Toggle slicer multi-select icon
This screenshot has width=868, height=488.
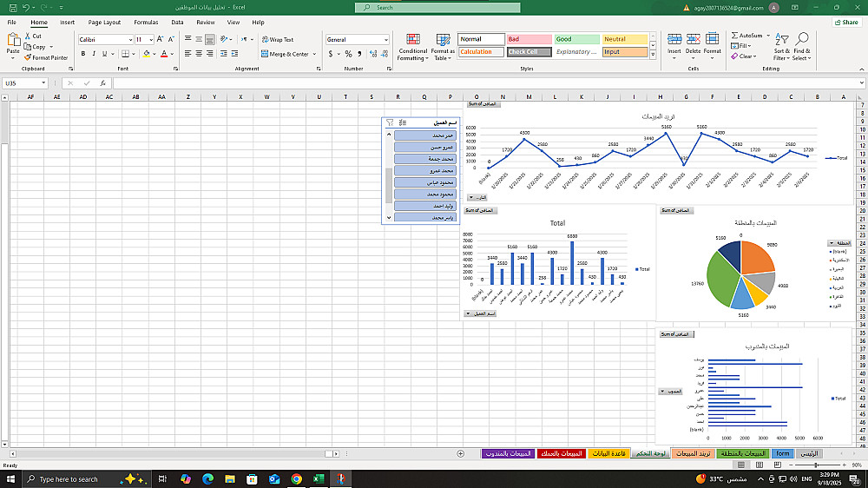(403, 123)
